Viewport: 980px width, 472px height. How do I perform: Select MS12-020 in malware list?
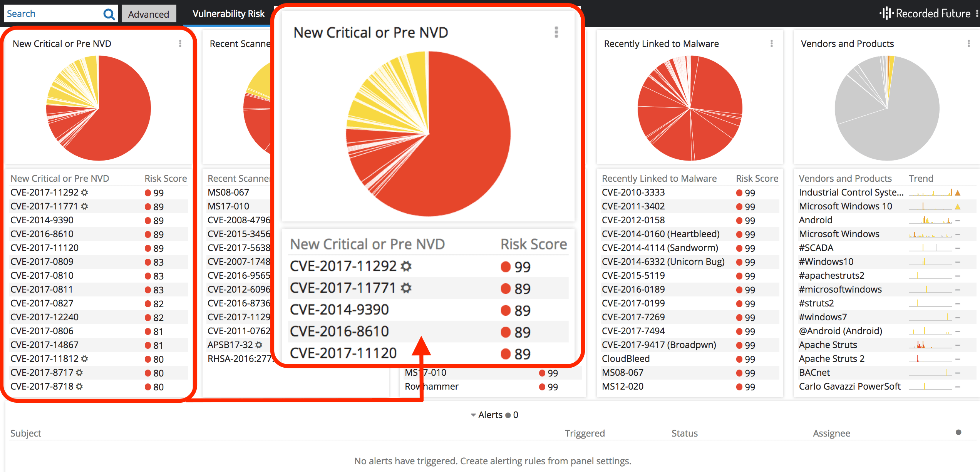(x=689, y=387)
